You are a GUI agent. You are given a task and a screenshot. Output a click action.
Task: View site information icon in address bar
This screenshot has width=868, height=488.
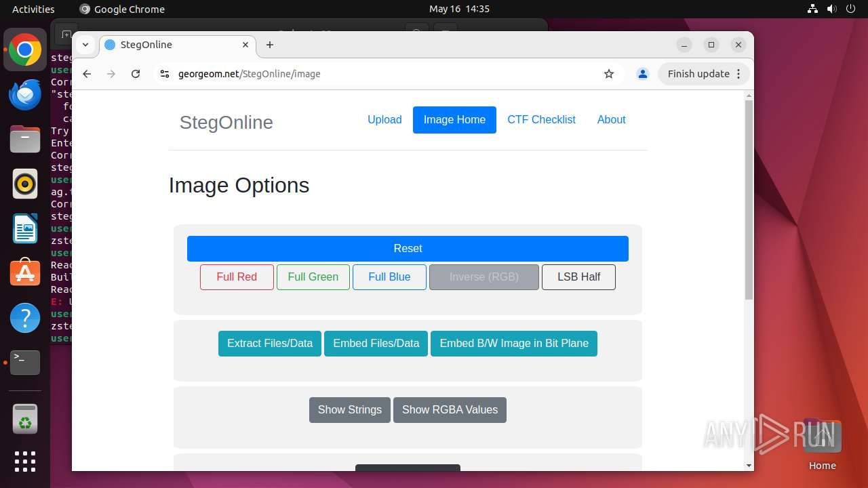pos(164,74)
